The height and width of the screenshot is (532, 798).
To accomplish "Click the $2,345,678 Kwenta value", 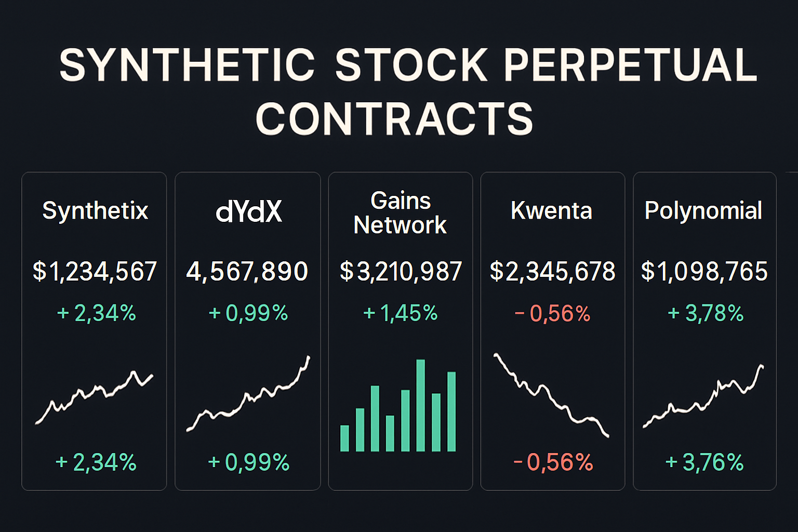I will coord(552,271).
